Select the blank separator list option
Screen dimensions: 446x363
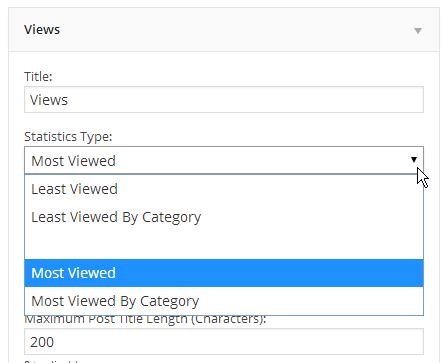click(x=224, y=245)
